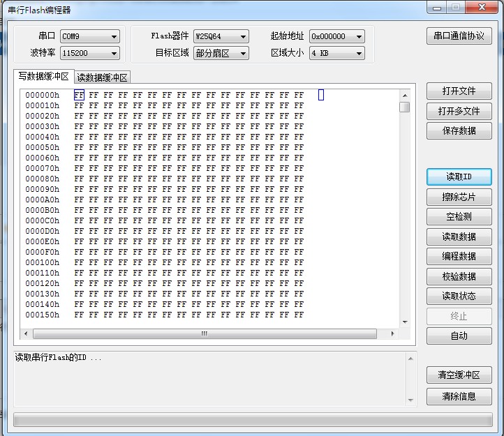The image size is (504, 436).
Task: Click the 擦除芯片 button
Action: click(x=459, y=197)
